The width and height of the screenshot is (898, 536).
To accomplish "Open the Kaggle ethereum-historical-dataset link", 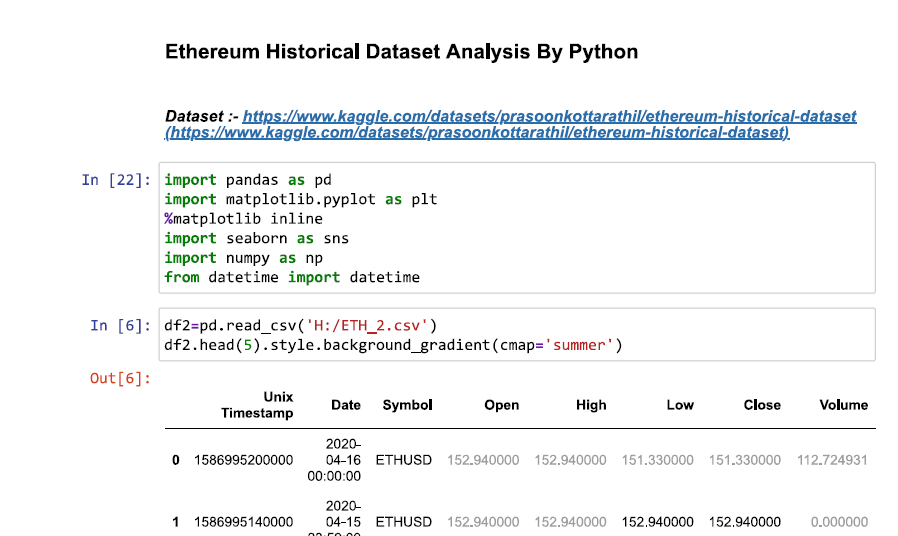I will tap(549, 116).
